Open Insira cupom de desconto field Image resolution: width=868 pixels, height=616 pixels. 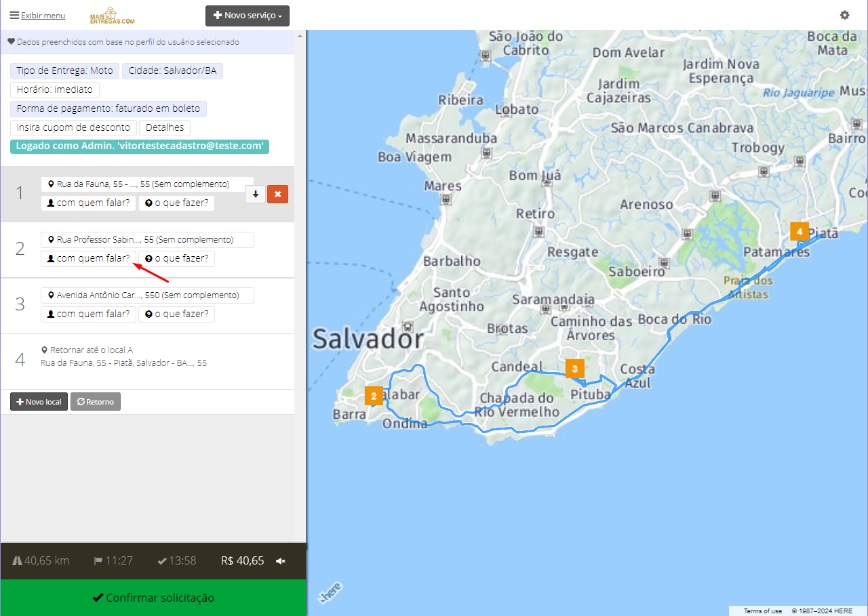(73, 128)
